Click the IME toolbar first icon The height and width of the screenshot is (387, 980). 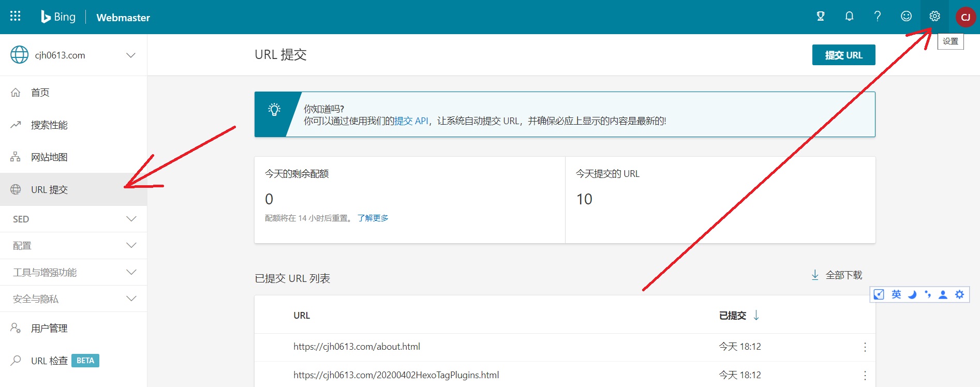[879, 294]
